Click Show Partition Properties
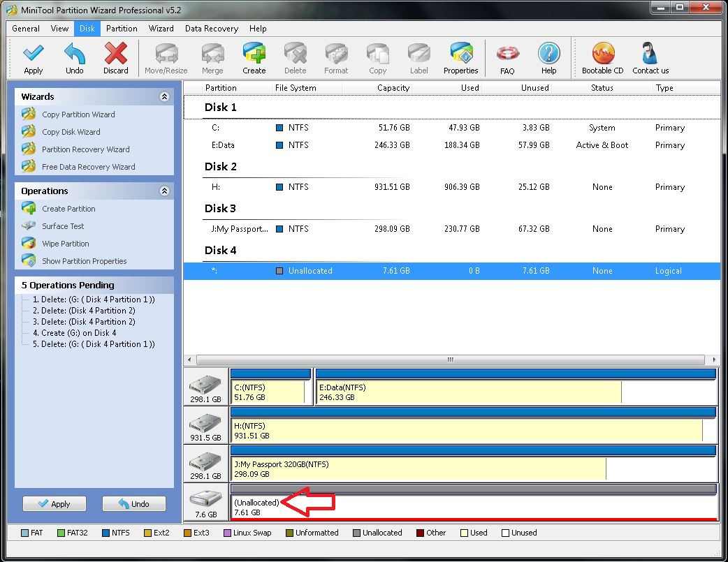 point(84,261)
